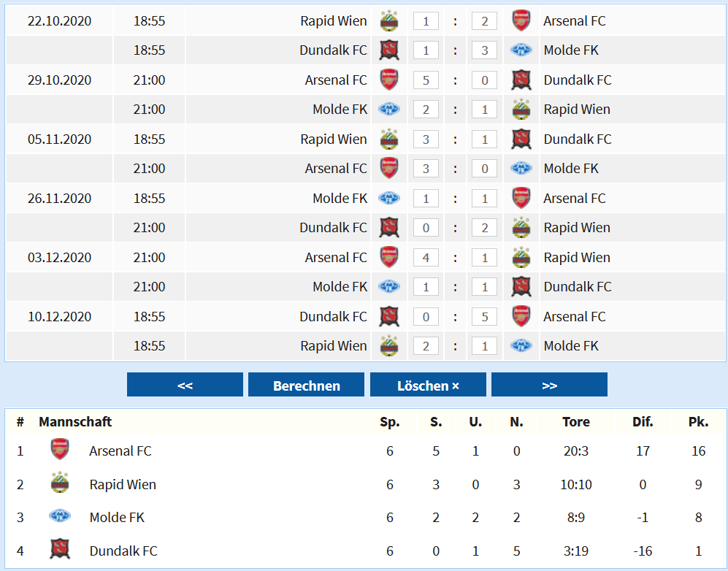This screenshot has width=728, height=571.
Task: Click Arsenal crest in standings table
Action: click(59, 450)
